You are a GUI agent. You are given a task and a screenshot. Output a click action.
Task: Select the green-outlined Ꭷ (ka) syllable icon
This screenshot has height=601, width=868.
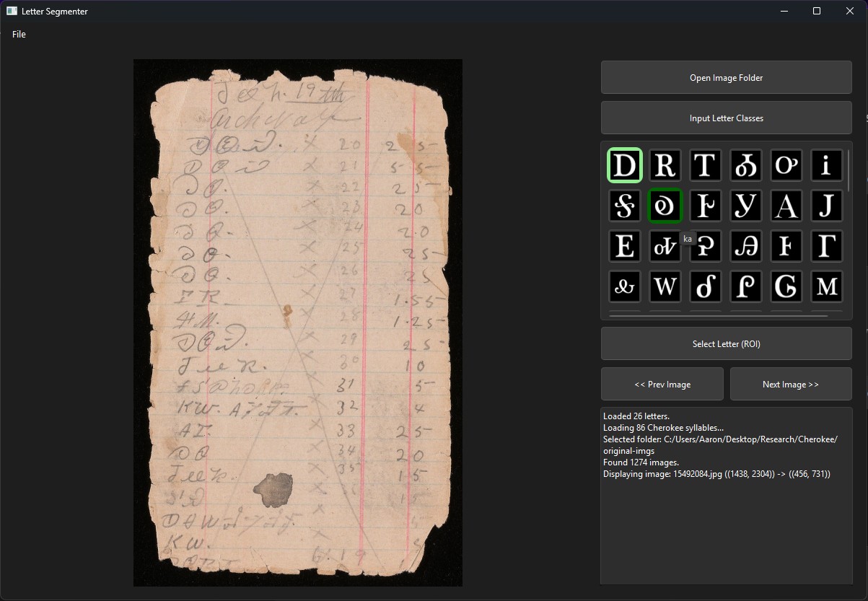pyautogui.click(x=665, y=206)
